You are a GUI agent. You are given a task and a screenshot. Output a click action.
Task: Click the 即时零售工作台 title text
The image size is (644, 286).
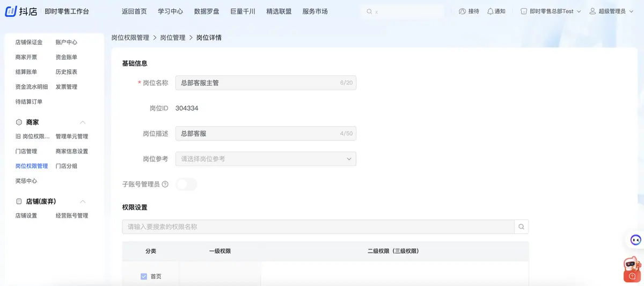pos(67,11)
